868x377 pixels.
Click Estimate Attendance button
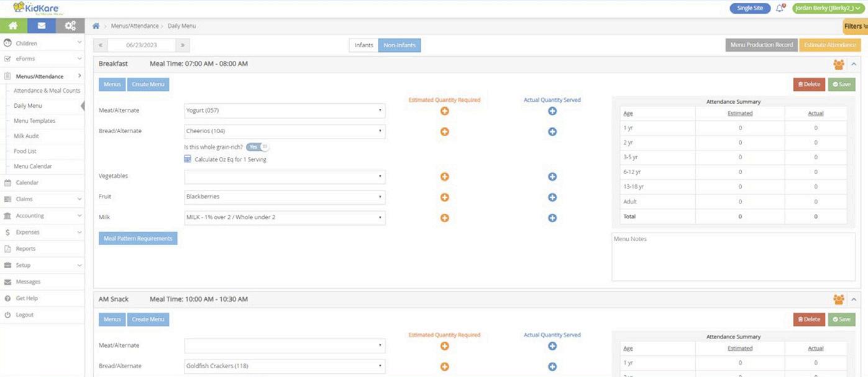click(829, 45)
